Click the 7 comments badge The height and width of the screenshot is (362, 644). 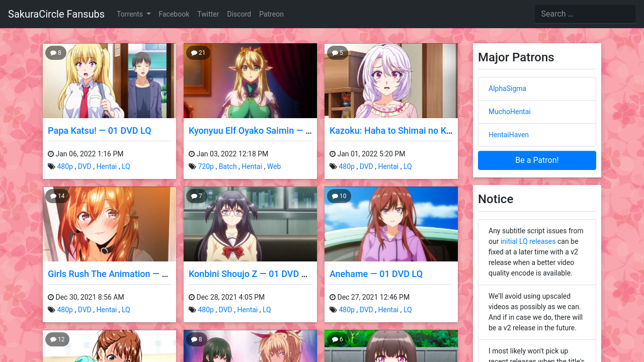[197, 196]
